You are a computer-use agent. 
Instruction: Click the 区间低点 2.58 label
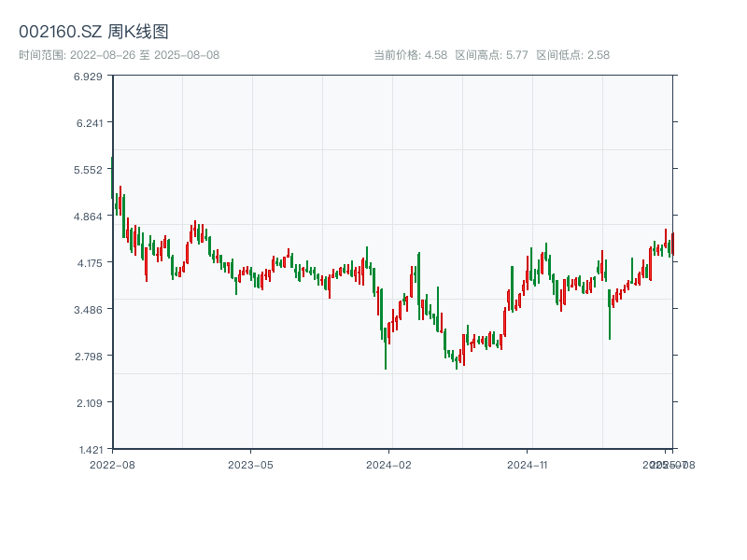572,55
